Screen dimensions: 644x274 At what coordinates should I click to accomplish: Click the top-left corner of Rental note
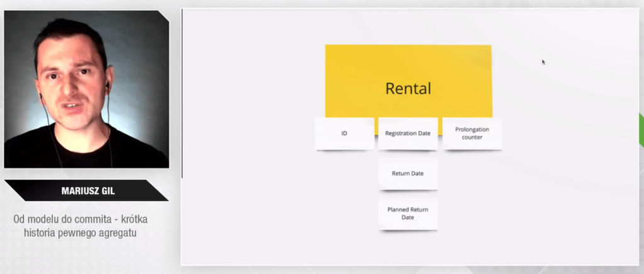327,47
